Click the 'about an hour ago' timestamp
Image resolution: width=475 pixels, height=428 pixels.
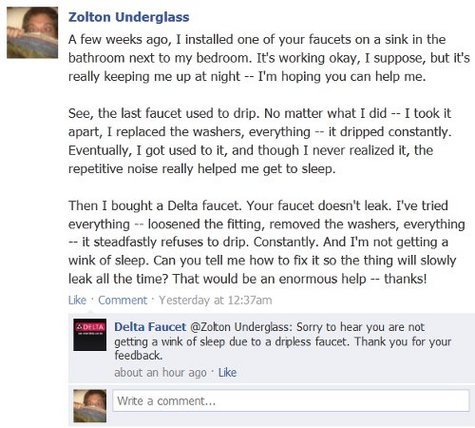tap(160, 372)
